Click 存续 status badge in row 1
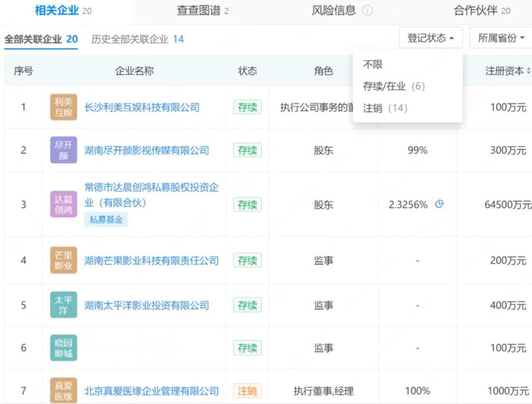532x404 pixels. pos(247,107)
